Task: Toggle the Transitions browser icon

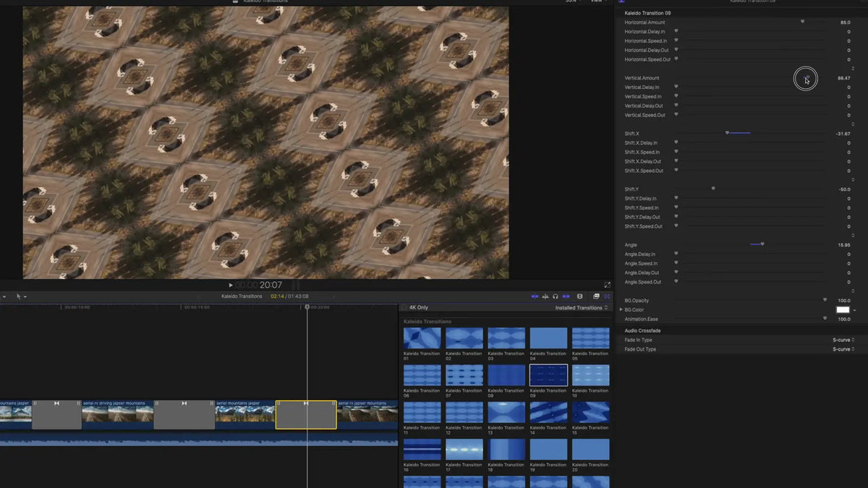Action: [x=606, y=296]
